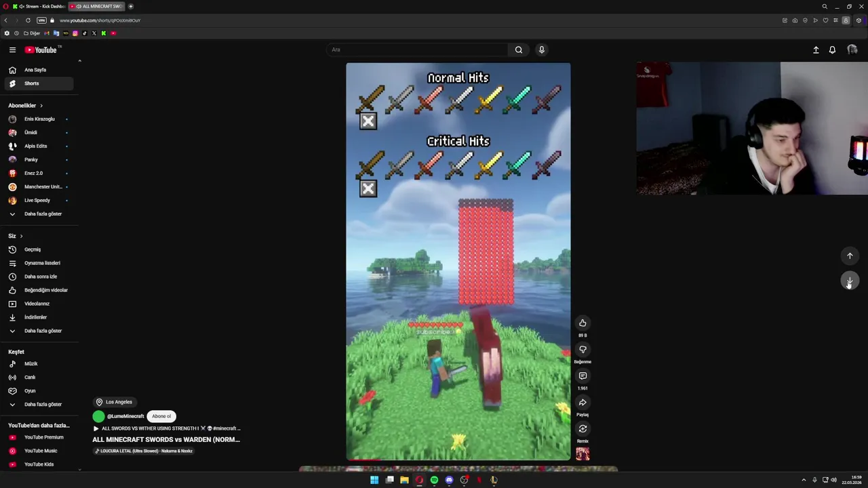This screenshot has height=488, width=868.
Task: Expand Siz section Daha fazla göster
Action: [x=39, y=331]
